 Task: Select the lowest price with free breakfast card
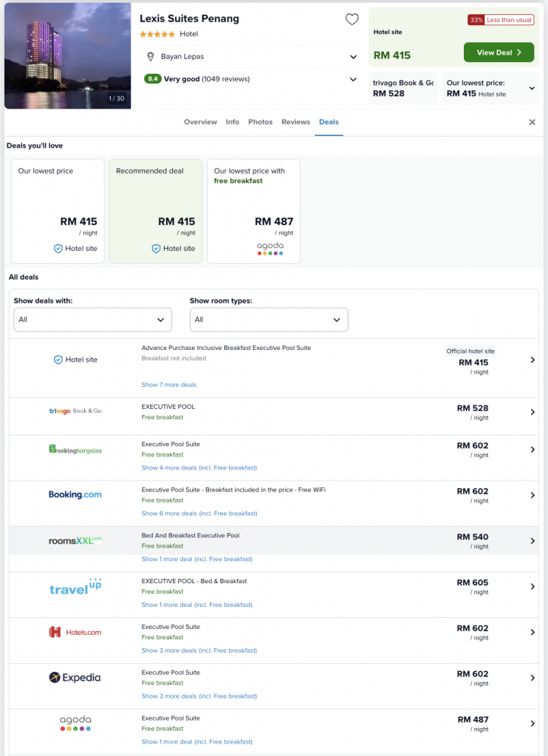tap(254, 211)
